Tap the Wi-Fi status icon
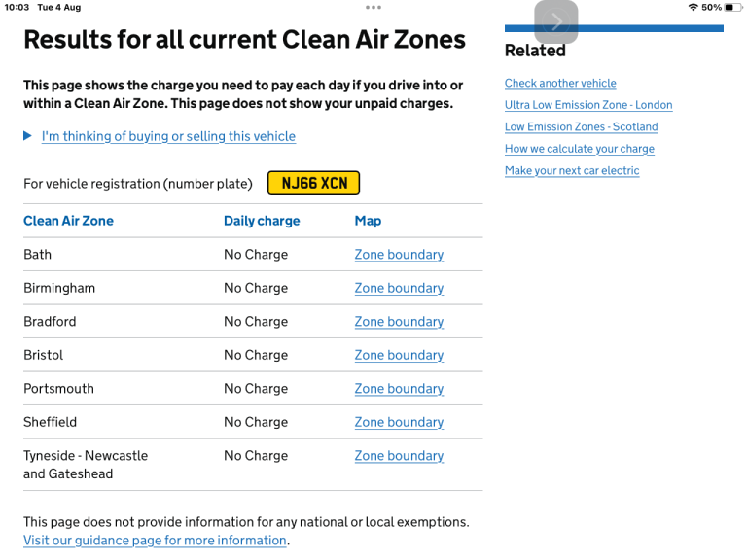 click(693, 7)
